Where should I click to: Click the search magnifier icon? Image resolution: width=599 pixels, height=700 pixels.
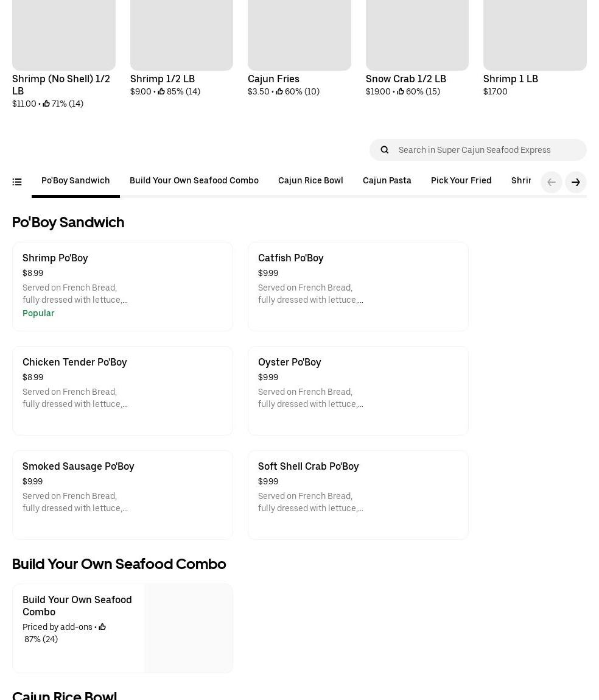[x=385, y=150]
